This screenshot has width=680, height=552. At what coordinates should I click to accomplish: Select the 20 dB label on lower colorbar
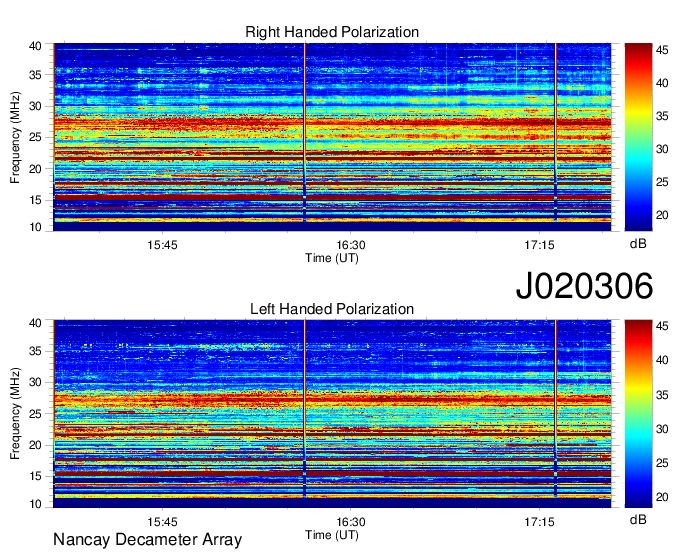662,497
